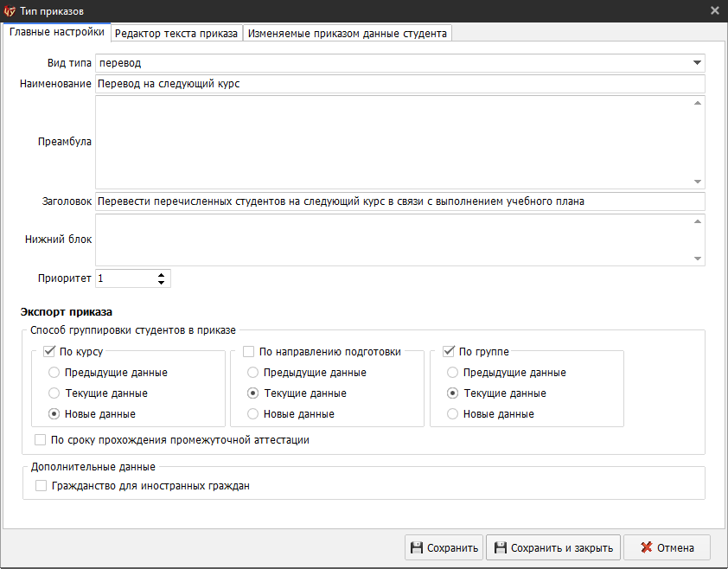Increase the Приоритет value with up arrow
The height and width of the screenshot is (569, 728).
[x=161, y=275]
